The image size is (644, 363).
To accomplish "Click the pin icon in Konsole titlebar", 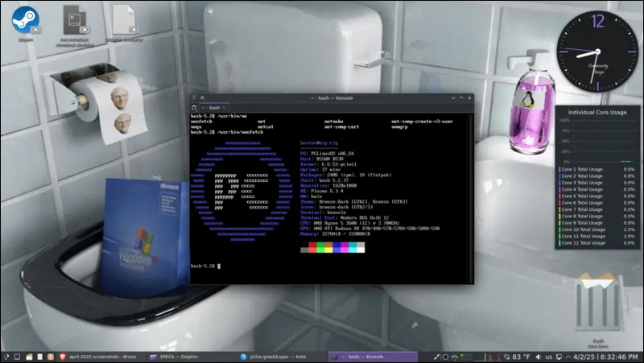I will pyautogui.click(x=202, y=97).
